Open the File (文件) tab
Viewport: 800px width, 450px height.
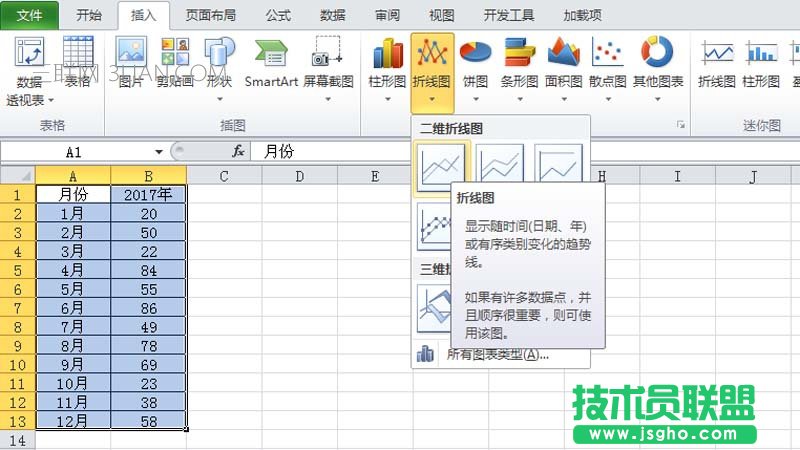(29, 15)
